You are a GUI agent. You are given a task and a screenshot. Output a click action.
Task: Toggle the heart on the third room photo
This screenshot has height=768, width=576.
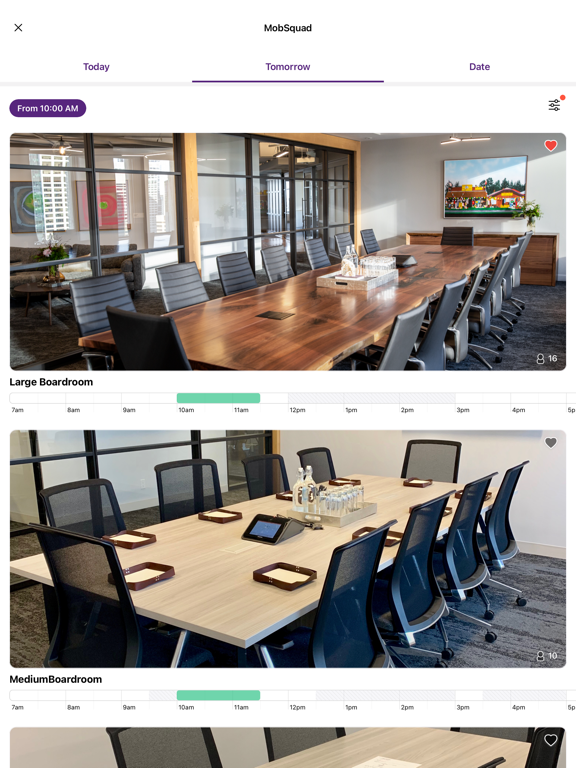(551, 740)
